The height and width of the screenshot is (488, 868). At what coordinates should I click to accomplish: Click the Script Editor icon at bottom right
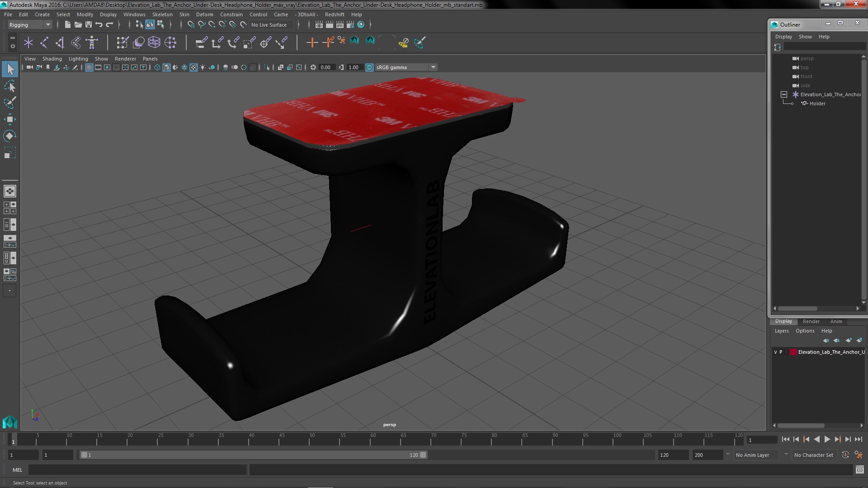(x=859, y=470)
